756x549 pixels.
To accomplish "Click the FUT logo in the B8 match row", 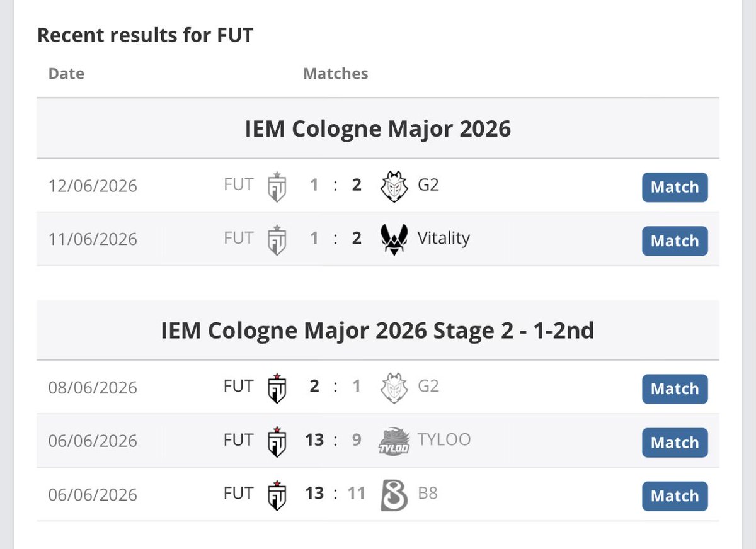I will (x=277, y=495).
